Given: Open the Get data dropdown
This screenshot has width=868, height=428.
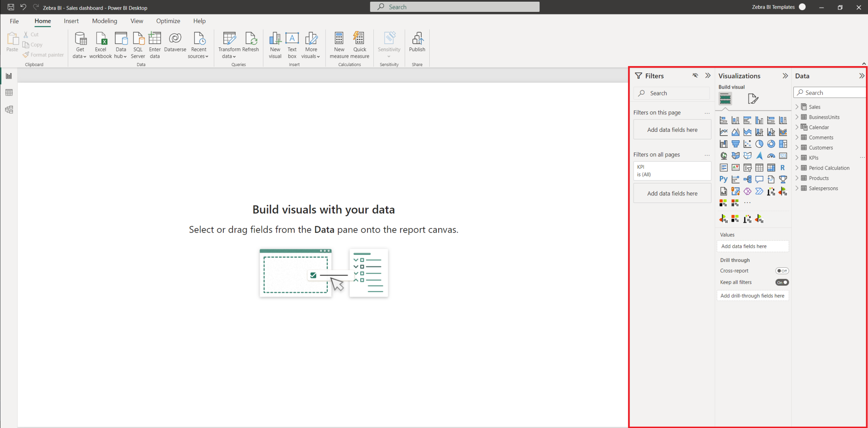Looking at the screenshot, I should [80, 45].
